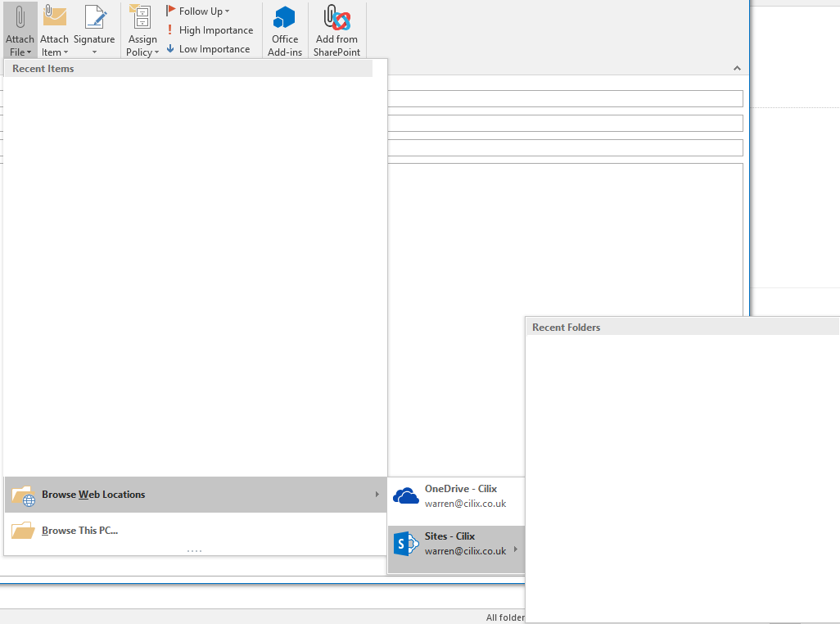Mark message as Low Importance
The width and height of the screenshot is (840, 624).
pos(208,49)
